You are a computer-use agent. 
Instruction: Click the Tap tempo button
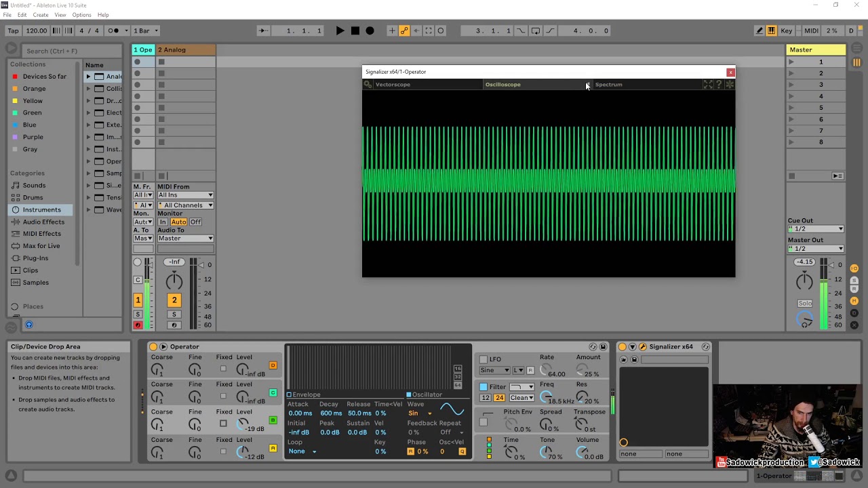click(x=12, y=30)
